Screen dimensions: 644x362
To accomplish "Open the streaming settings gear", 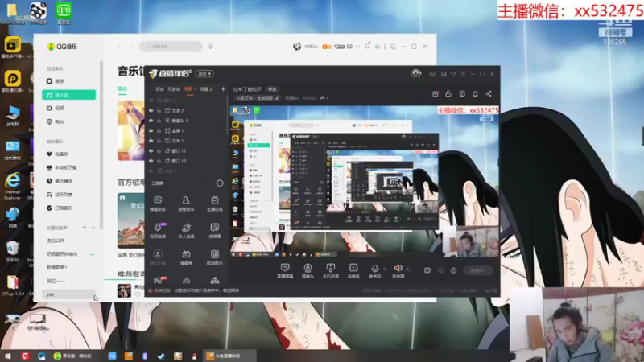I will coord(453,270).
